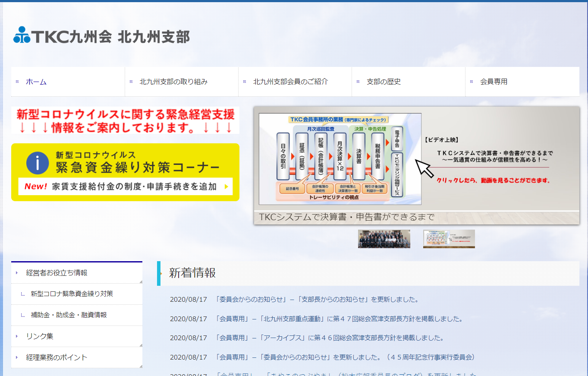
Task: Open 新型コロナ緊急資金繰り対策 sidebar item
Action: coord(77,294)
